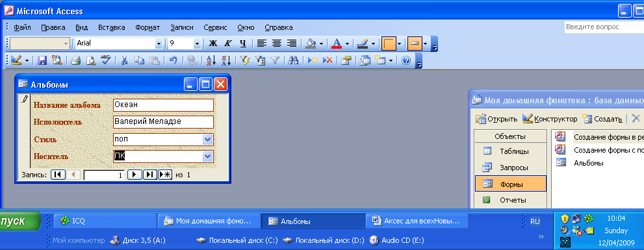Click Конструктор in database window
The width and height of the screenshot is (644, 250).
tap(550, 119)
